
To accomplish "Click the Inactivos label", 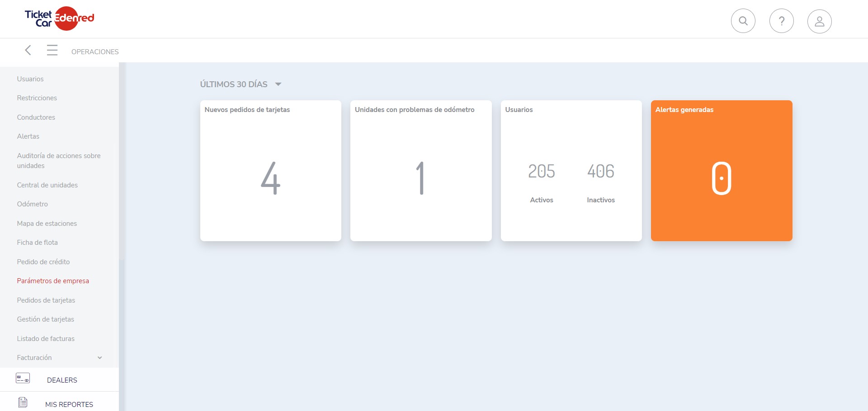I will pyautogui.click(x=601, y=200).
